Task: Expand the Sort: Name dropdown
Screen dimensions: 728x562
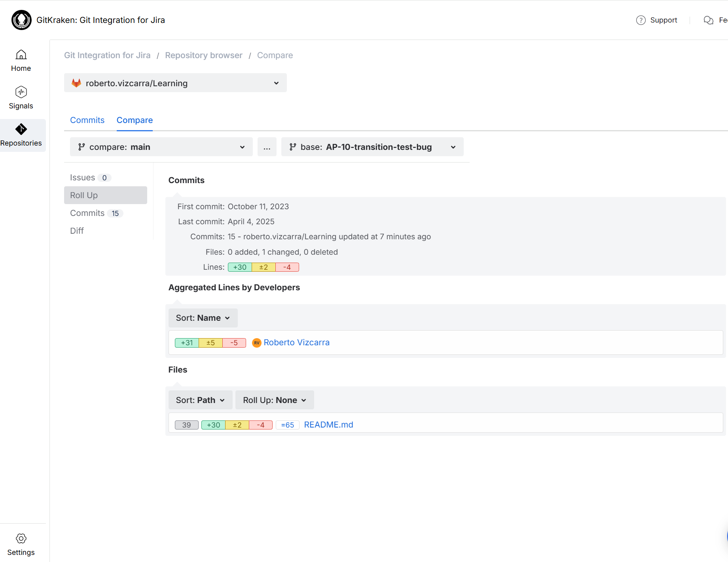Action: (203, 318)
